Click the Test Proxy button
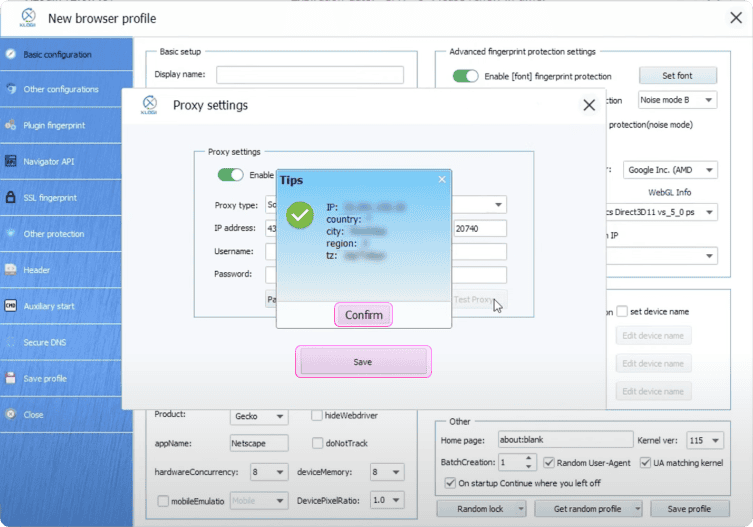This screenshot has width=753, height=527. (x=479, y=299)
